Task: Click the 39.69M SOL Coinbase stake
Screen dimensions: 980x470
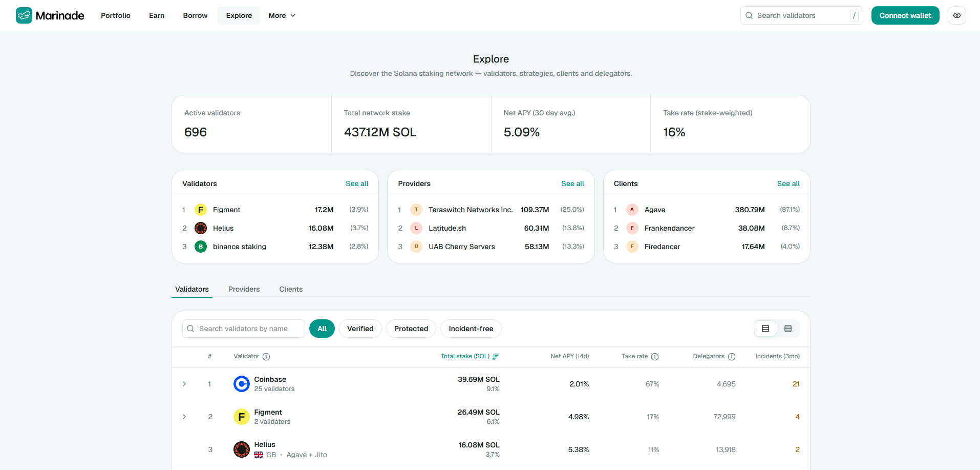Action: [x=479, y=379]
